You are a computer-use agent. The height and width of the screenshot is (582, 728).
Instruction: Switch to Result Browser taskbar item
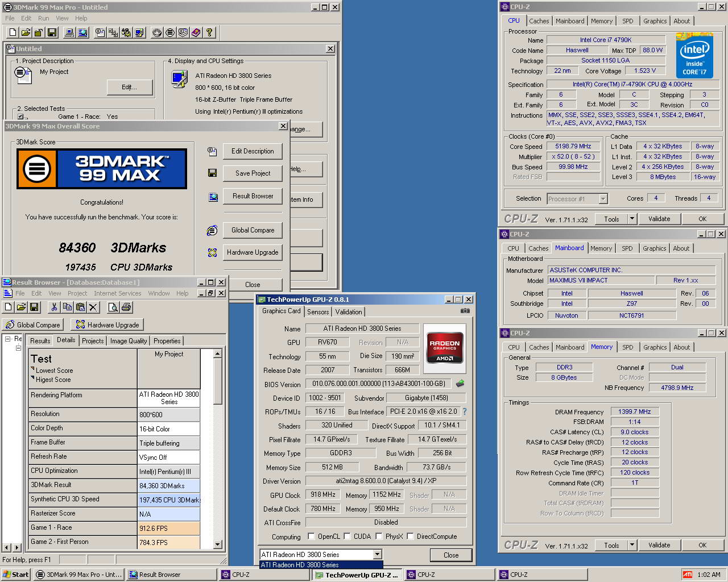click(x=172, y=575)
